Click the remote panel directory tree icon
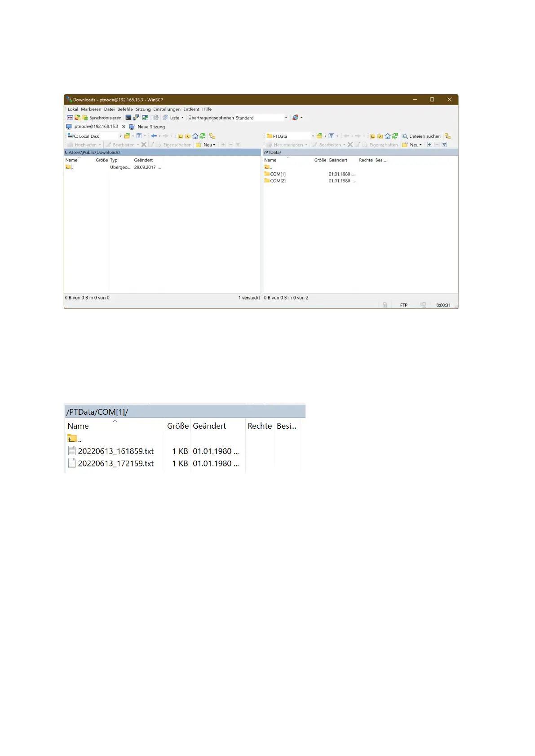The width and height of the screenshot is (535, 756). (x=448, y=136)
